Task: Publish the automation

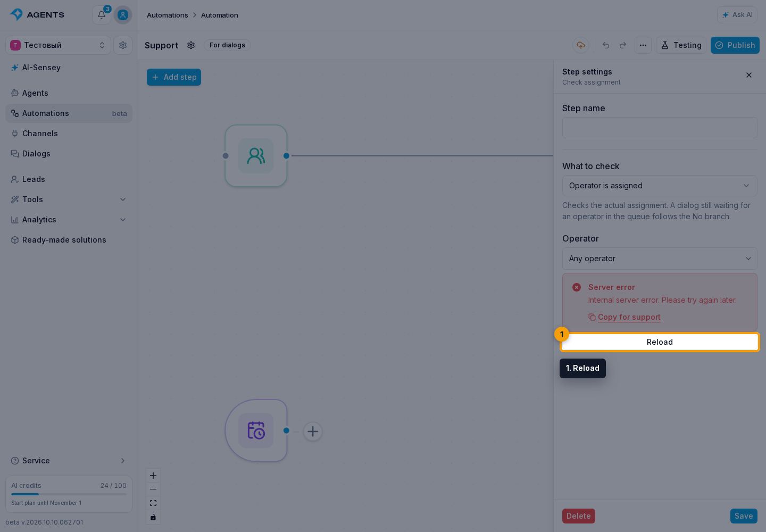Action: click(735, 45)
